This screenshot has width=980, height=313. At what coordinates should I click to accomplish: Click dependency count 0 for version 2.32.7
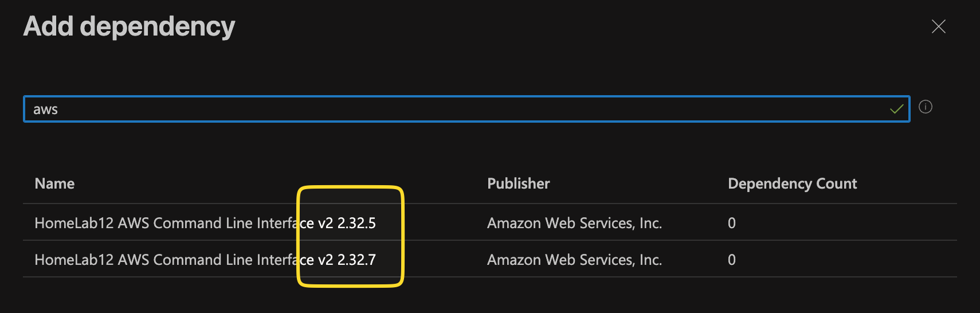pos(731,260)
